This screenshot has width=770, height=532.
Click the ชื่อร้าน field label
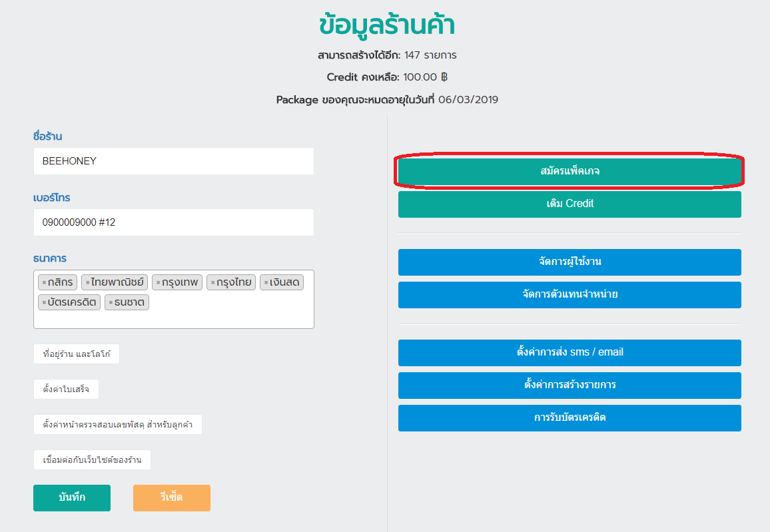(48, 136)
